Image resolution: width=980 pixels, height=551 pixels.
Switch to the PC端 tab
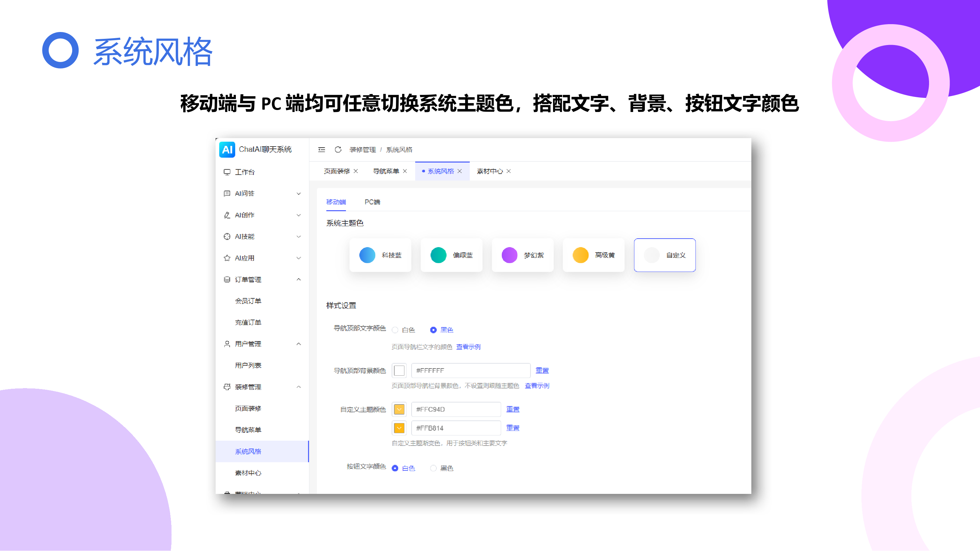coord(372,202)
